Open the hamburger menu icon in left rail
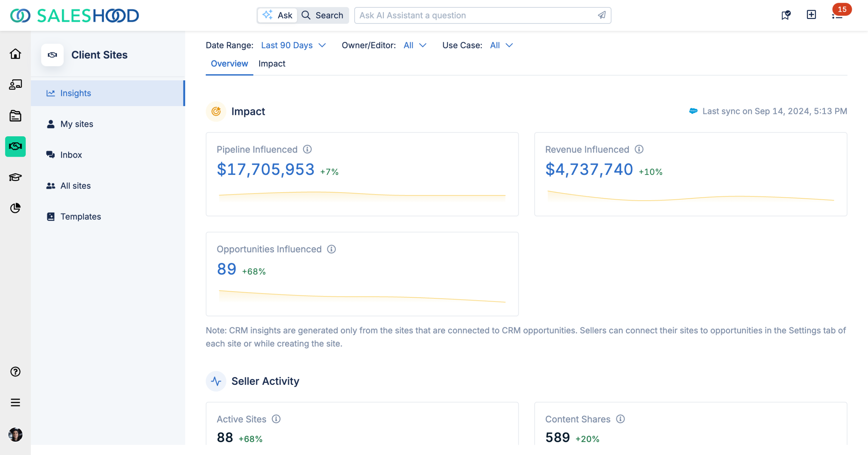This screenshot has height=455, width=868. pyautogui.click(x=15, y=402)
